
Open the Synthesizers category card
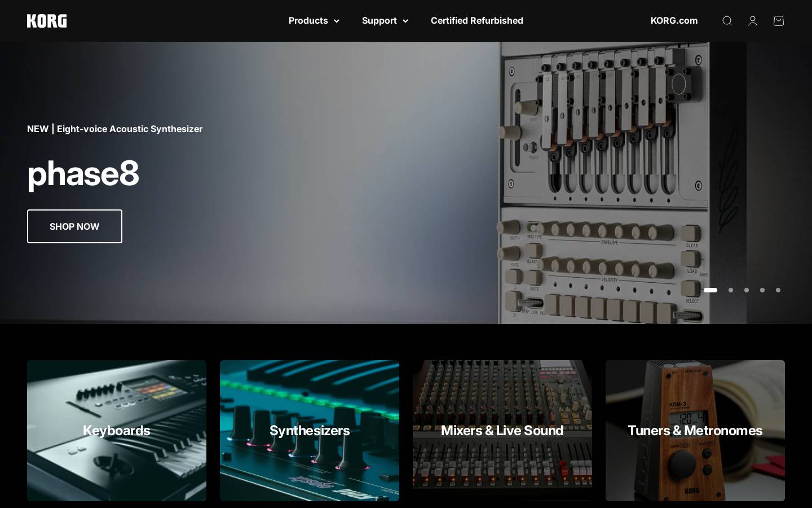tap(310, 431)
